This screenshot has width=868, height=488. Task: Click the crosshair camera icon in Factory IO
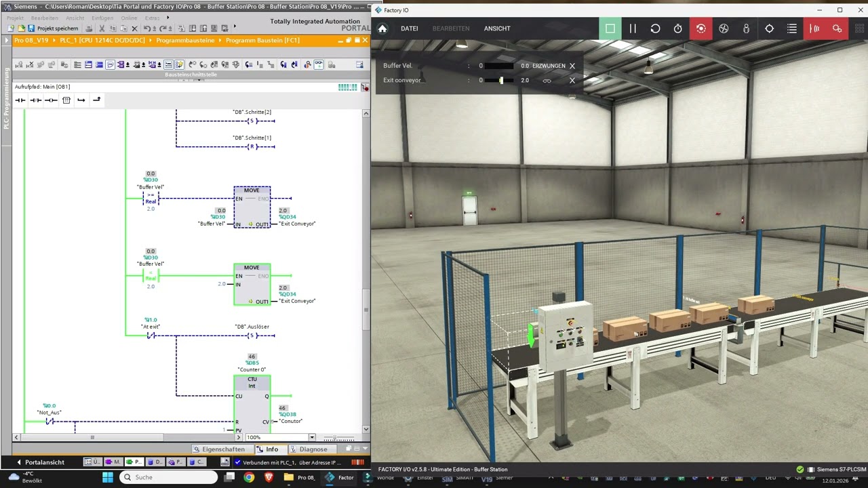click(x=770, y=28)
